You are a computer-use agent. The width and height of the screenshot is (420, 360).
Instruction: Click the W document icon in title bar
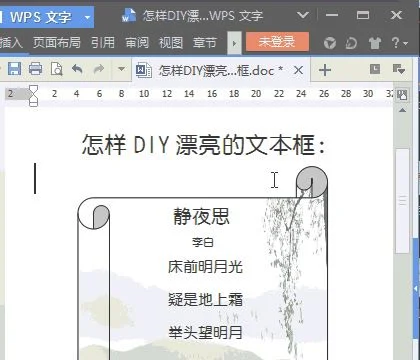coord(129,15)
